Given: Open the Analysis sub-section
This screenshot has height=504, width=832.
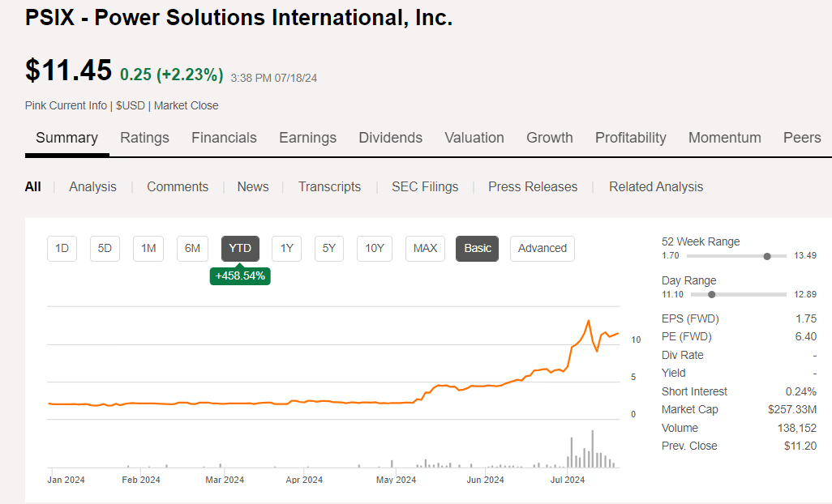Looking at the screenshot, I should tap(92, 186).
